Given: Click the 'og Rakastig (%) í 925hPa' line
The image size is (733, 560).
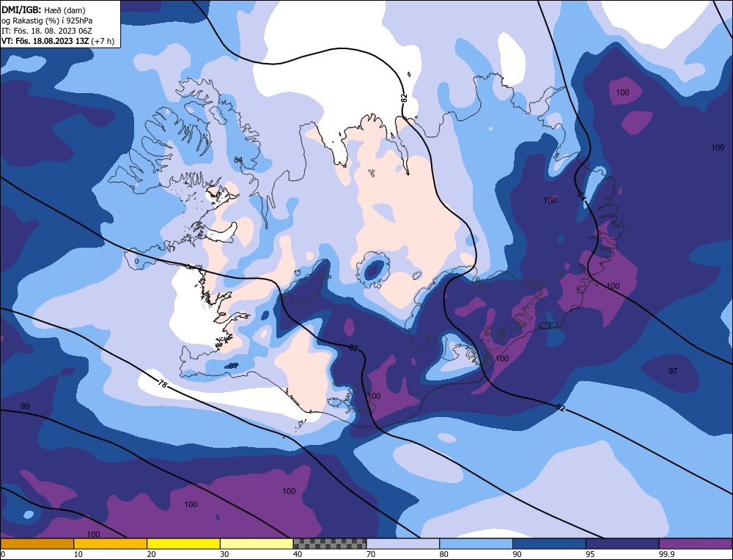Looking at the screenshot, I should [47, 21].
